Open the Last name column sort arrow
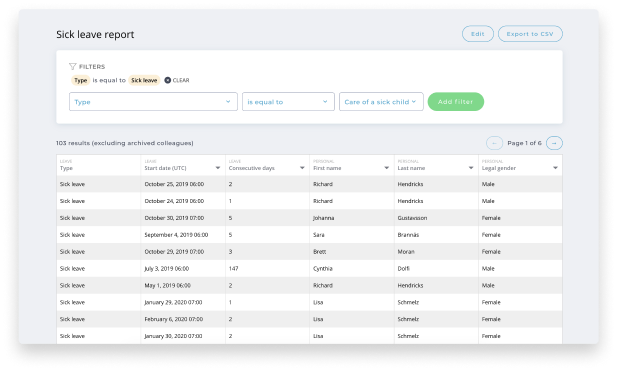This screenshot has width=617, height=371. pyautogui.click(x=471, y=168)
